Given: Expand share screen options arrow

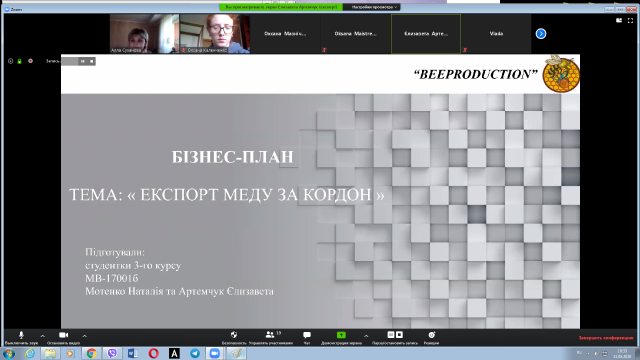Looking at the screenshot, I should pos(366,336).
